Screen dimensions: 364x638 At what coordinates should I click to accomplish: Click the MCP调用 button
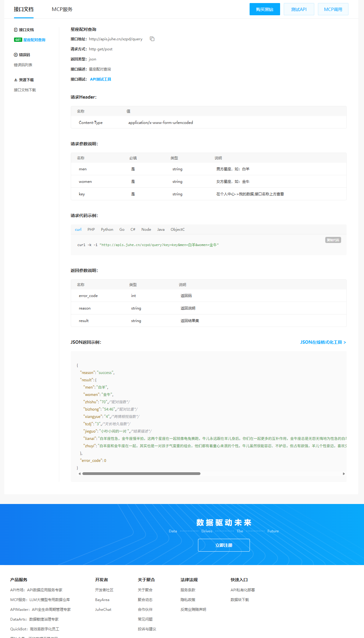[333, 9]
